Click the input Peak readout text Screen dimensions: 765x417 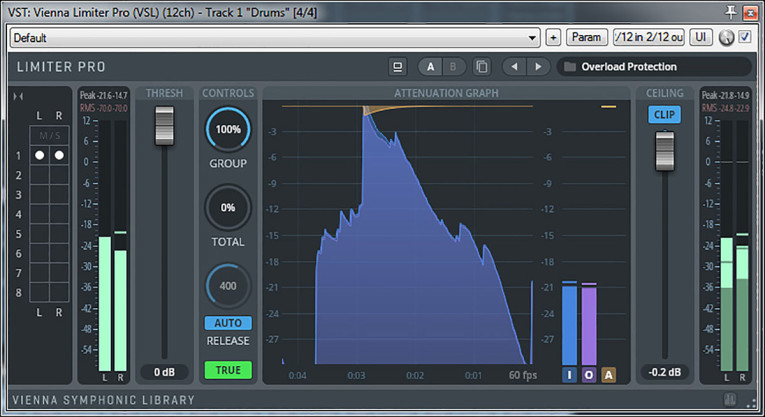click(103, 95)
